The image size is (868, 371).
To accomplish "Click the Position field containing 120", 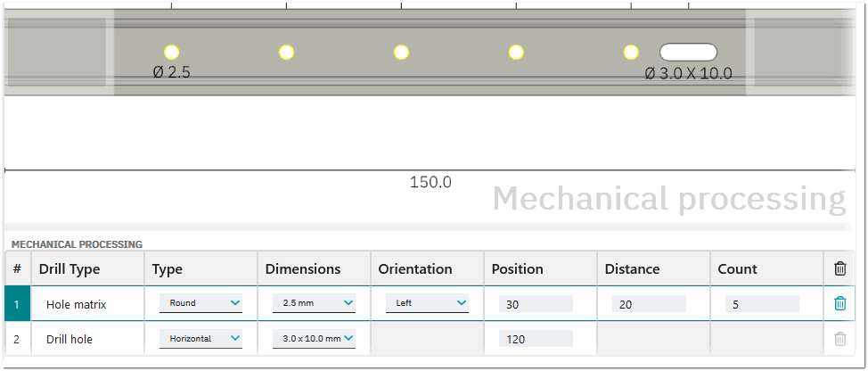I will [x=536, y=339].
